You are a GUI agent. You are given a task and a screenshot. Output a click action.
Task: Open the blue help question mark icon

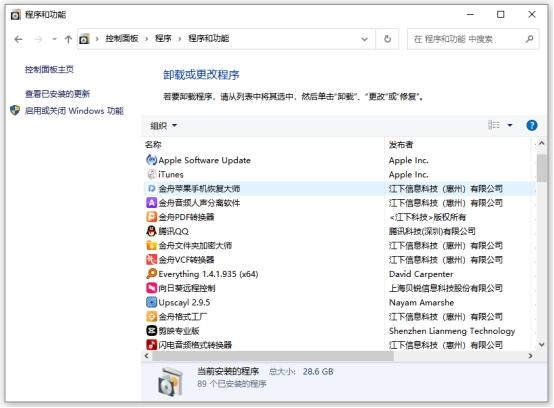click(x=531, y=125)
